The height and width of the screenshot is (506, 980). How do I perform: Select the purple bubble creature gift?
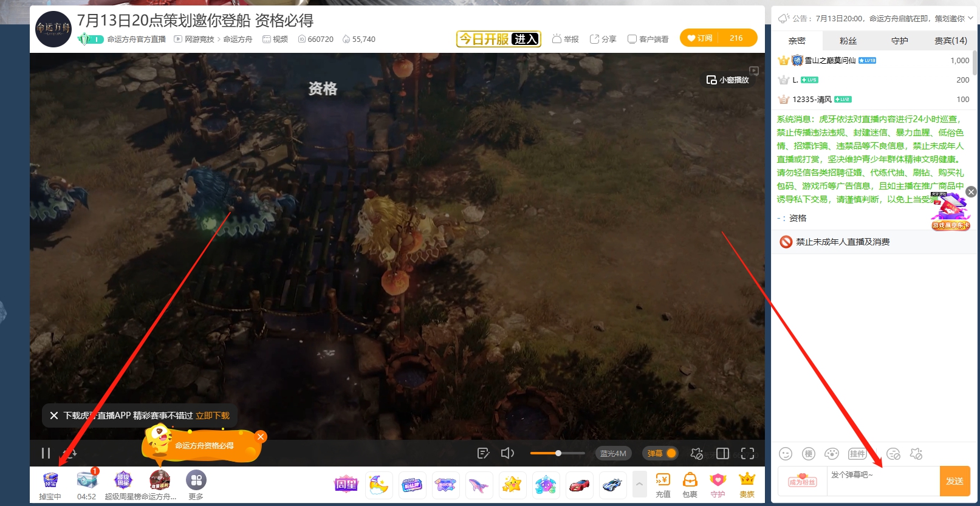546,485
